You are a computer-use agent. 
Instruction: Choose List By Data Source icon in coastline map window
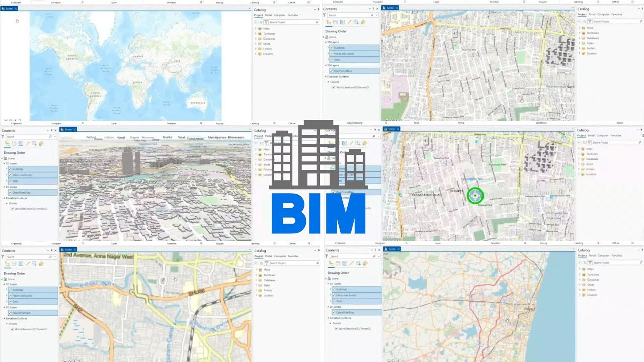pos(338,263)
